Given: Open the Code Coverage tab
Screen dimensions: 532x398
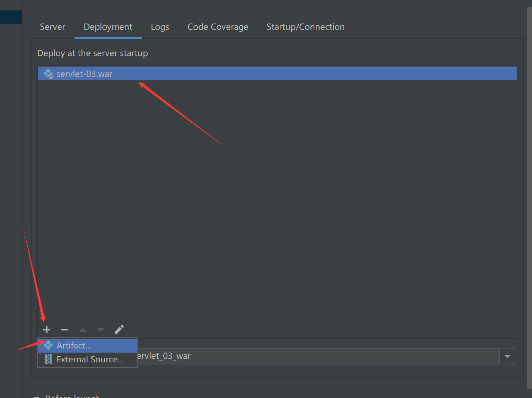Looking at the screenshot, I should click(x=218, y=27).
